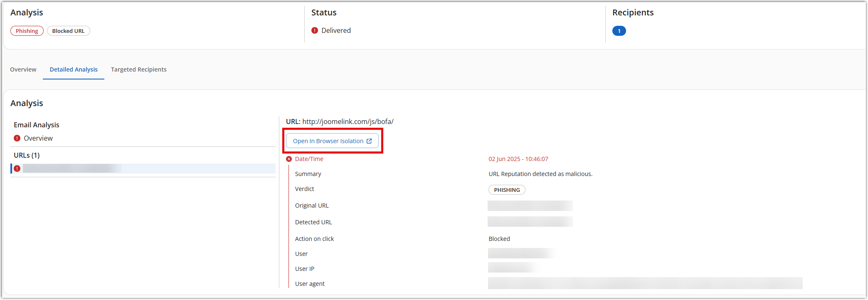The height and width of the screenshot is (300, 868).
Task: Click the external link icon in Browser Isolation button
Action: (369, 141)
